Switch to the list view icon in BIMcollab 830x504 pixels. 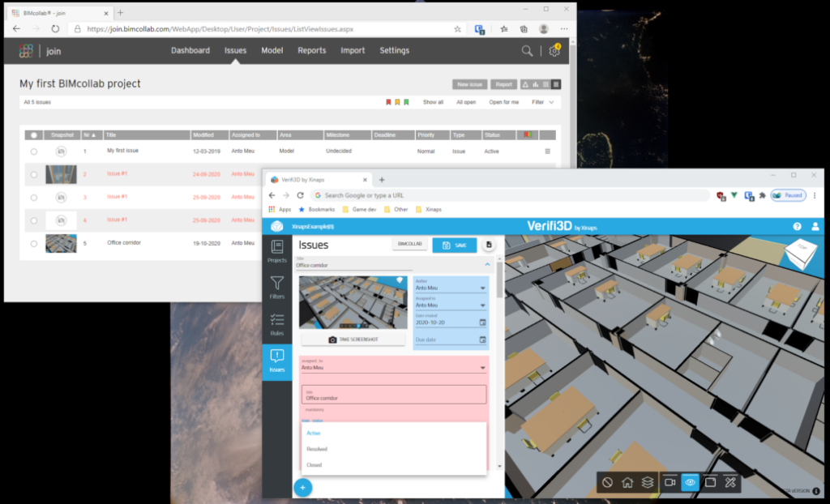pyautogui.click(x=556, y=84)
